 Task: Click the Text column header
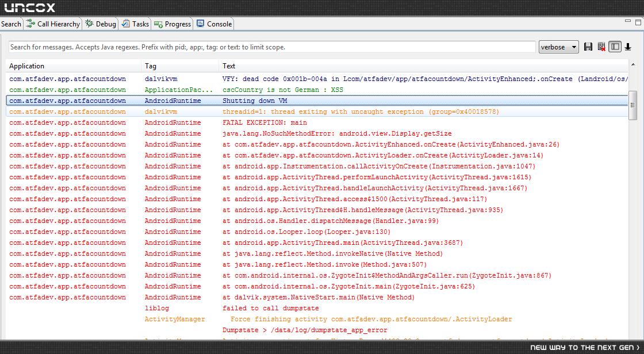click(x=423, y=66)
